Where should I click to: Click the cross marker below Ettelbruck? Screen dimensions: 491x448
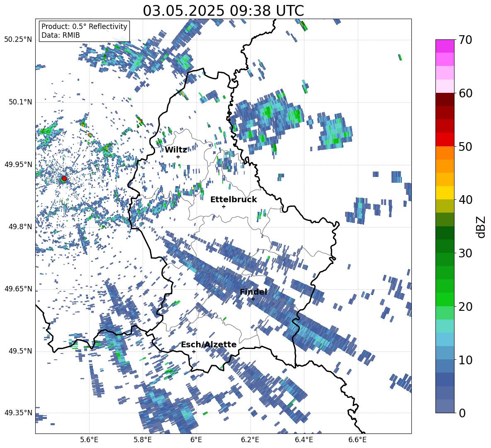coord(224,206)
